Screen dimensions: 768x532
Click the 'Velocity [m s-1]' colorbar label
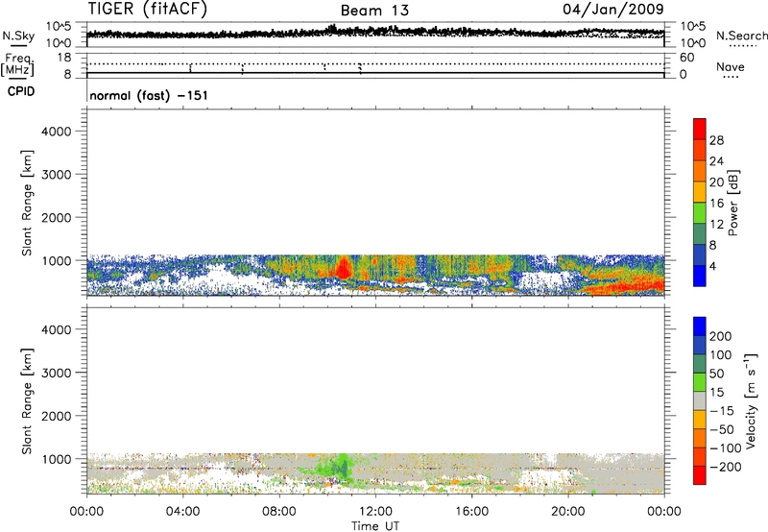[x=751, y=400]
